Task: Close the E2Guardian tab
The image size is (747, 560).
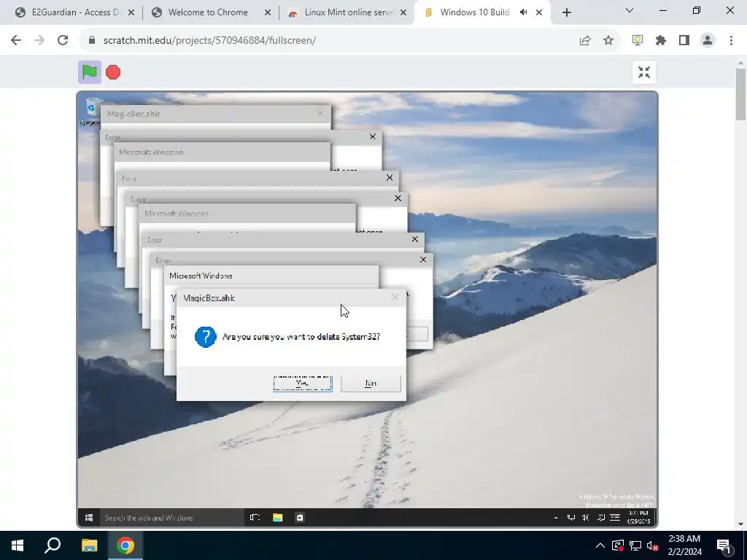Action: [x=131, y=12]
